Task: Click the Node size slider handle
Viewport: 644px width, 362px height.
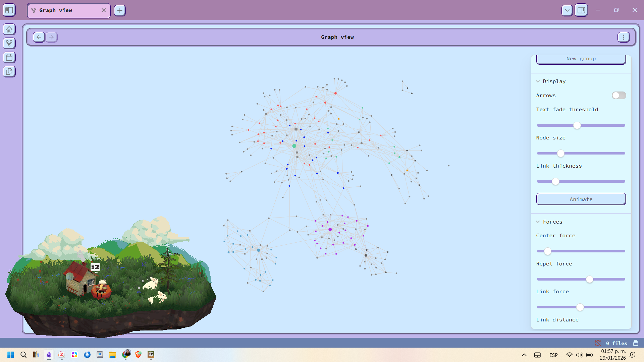Action: tap(560, 154)
